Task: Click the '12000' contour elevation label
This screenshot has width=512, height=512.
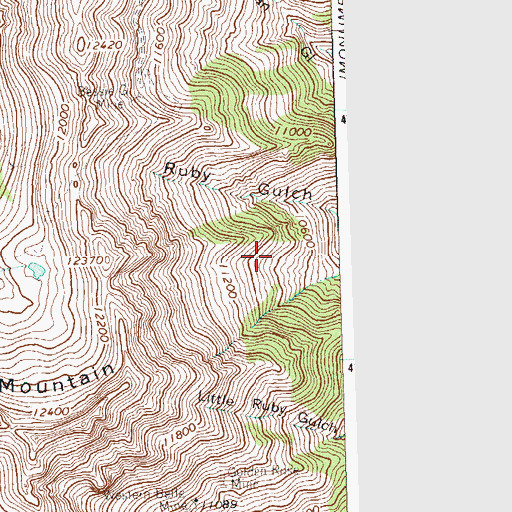Action: pyautogui.click(x=64, y=121)
